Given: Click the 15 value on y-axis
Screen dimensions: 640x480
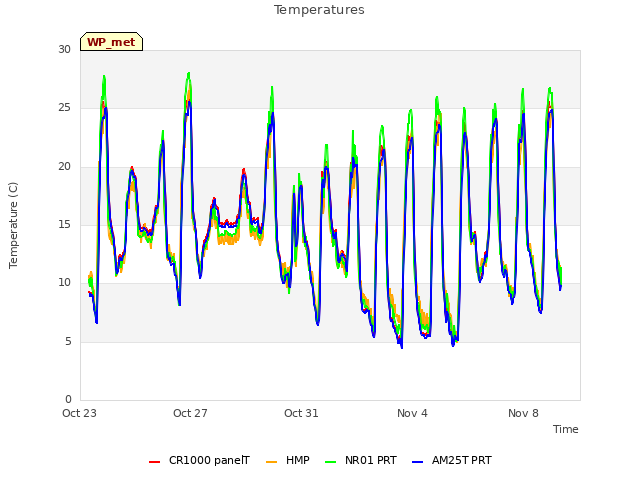Looking at the screenshot, I should [64, 224].
